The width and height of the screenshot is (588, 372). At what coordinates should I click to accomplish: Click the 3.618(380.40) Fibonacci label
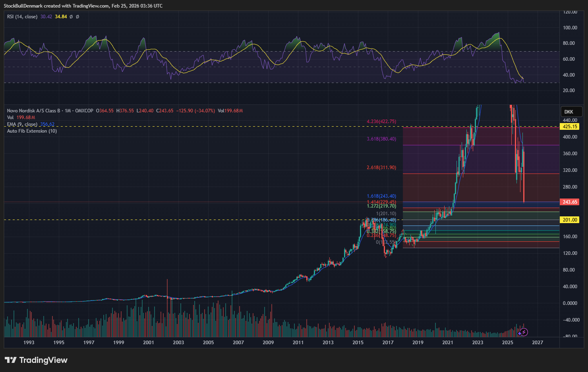coord(381,139)
